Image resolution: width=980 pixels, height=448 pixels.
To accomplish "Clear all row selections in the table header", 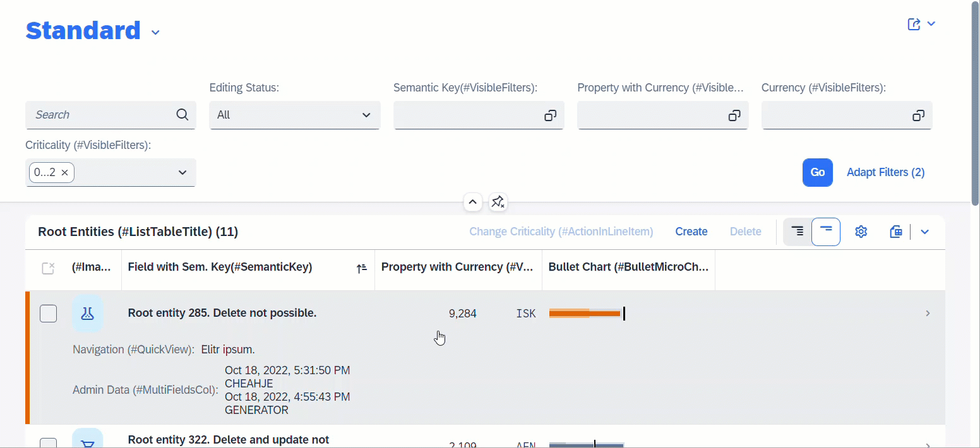I will pyautogui.click(x=48, y=268).
